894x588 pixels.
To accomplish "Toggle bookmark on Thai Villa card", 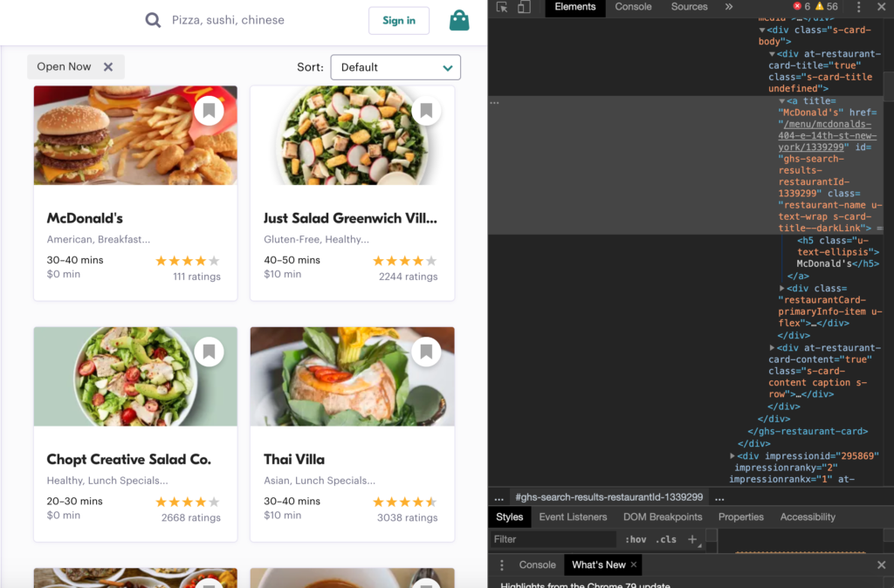I will pyautogui.click(x=426, y=352).
